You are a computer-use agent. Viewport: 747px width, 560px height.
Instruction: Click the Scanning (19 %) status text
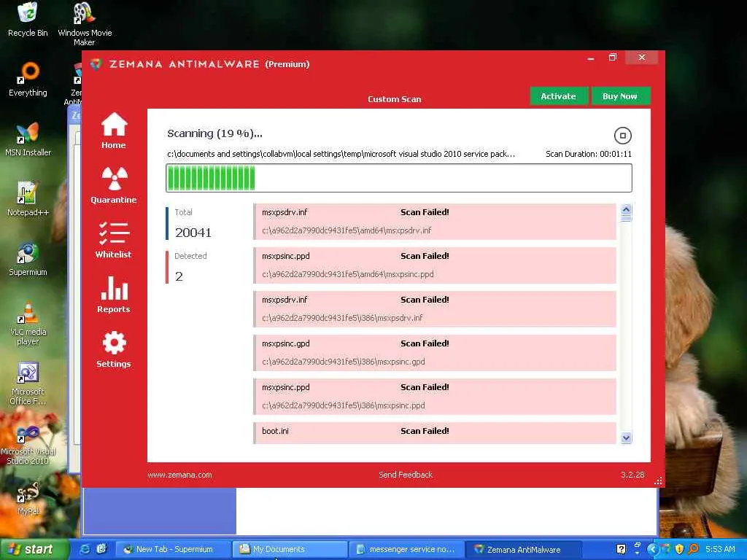pyautogui.click(x=214, y=133)
